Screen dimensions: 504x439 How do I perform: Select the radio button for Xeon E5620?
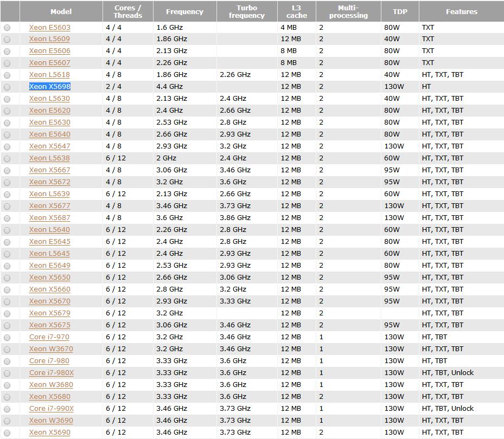pos(7,111)
